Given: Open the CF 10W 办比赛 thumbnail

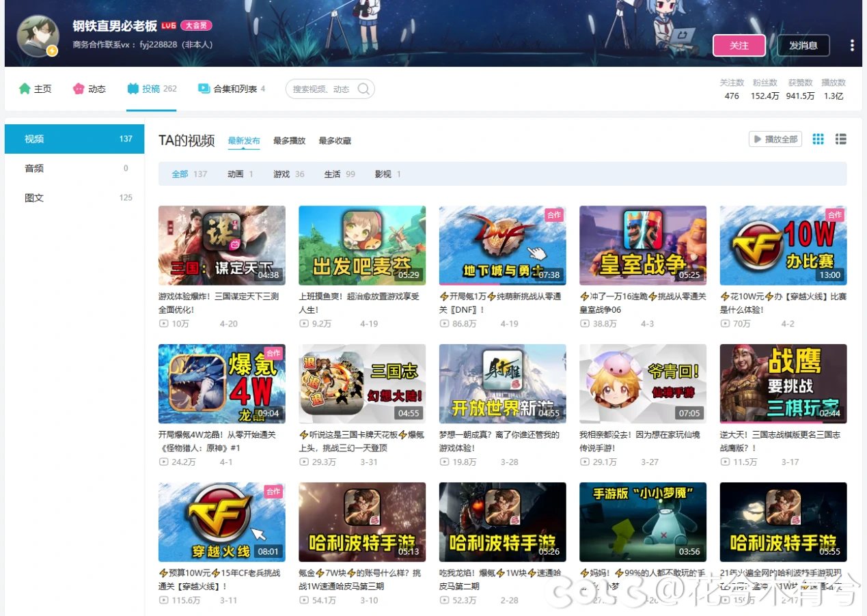Looking at the screenshot, I should (784, 245).
